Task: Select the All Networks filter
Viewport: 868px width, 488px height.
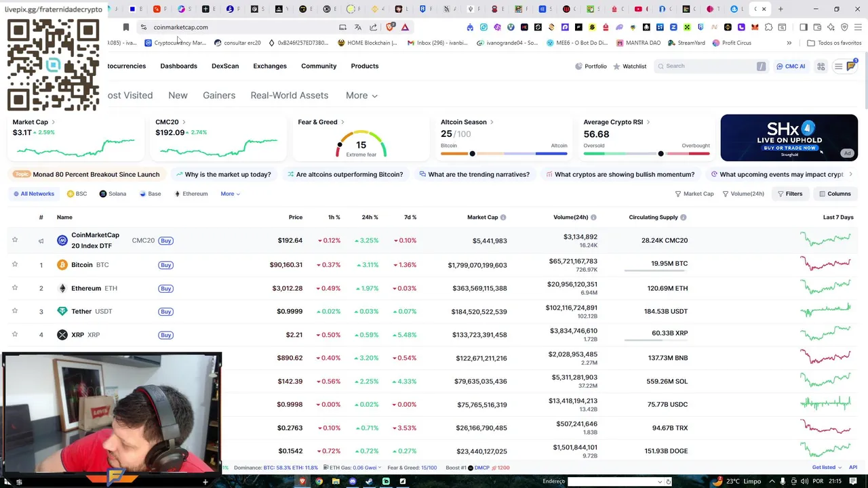Action: (x=33, y=194)
